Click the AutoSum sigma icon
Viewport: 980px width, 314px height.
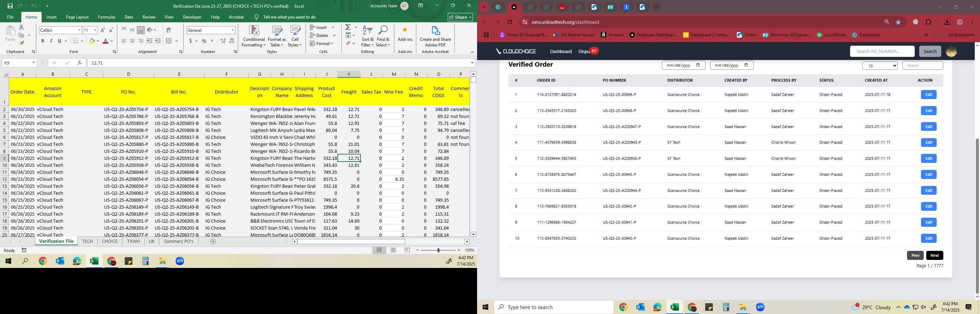[x=348, y=27]
